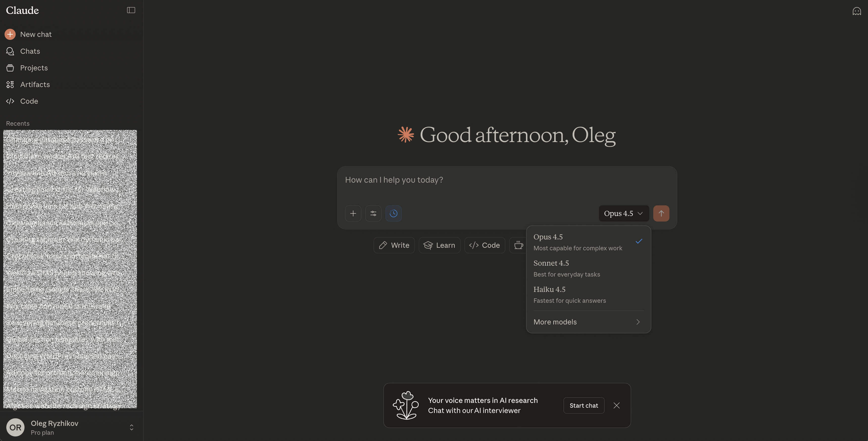Viewport: 868px width, 441px height.
Task: Open the search and tools sliders icon
Action: point(373,213)
